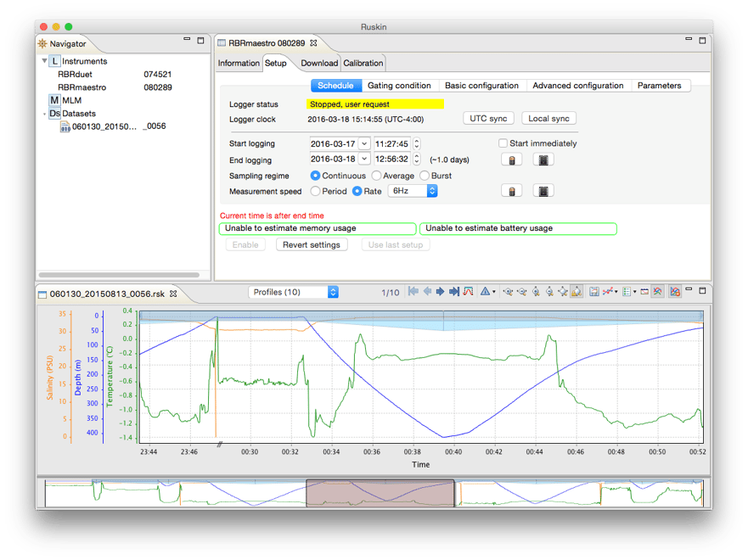Collapse the Instruments tree node
The width and height of the screenshot is (748, 560).
click(44, 62)
